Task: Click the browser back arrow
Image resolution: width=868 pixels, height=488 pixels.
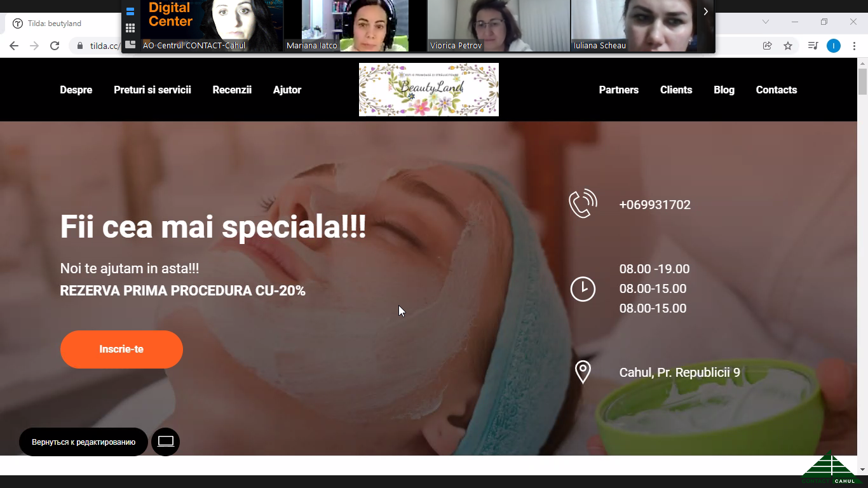Action: coord(14,46)
